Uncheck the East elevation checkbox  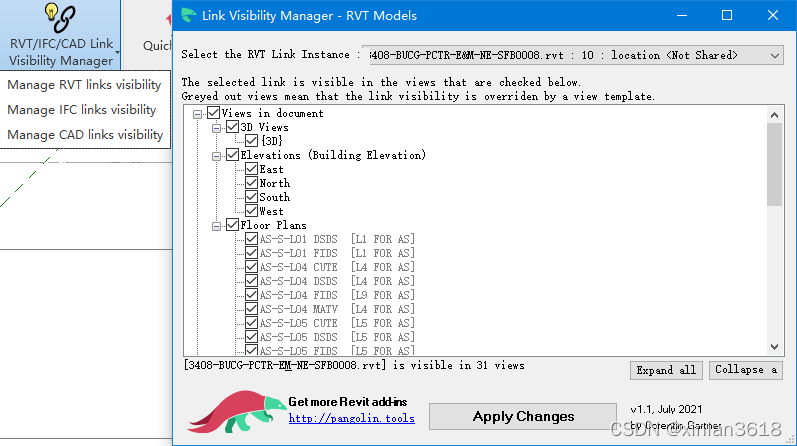[x=251, y=169]
